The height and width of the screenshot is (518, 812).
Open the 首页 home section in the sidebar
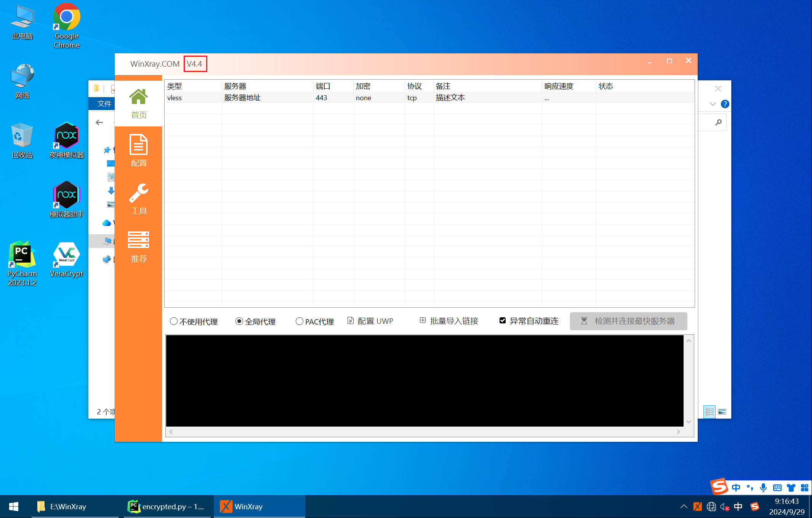(x=138, y=104)
